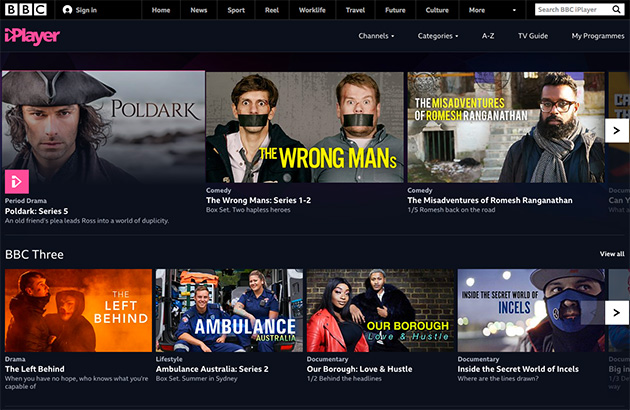Open the Ambulance Australia thumbnail

pyautogui.click(x=229, y=310)
